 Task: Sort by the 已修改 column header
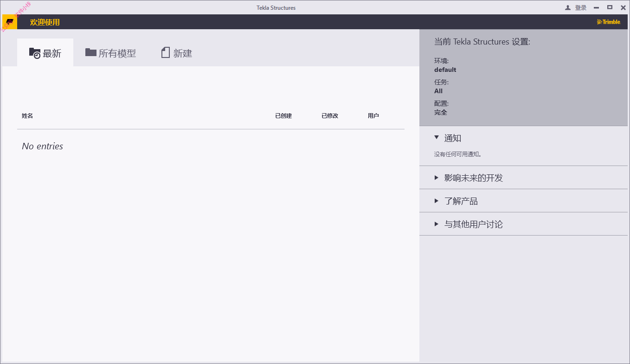point(330,116)
